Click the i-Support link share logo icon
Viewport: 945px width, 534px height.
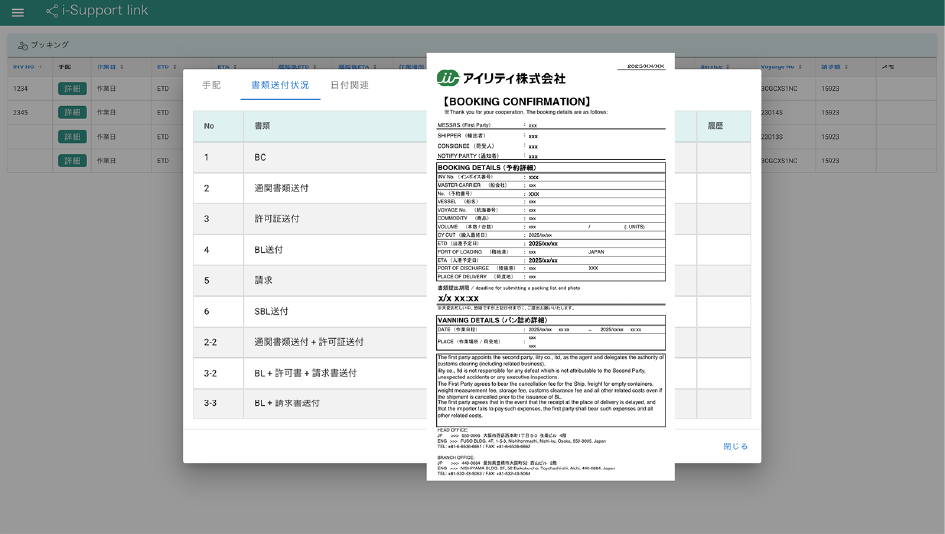(52, 11)
